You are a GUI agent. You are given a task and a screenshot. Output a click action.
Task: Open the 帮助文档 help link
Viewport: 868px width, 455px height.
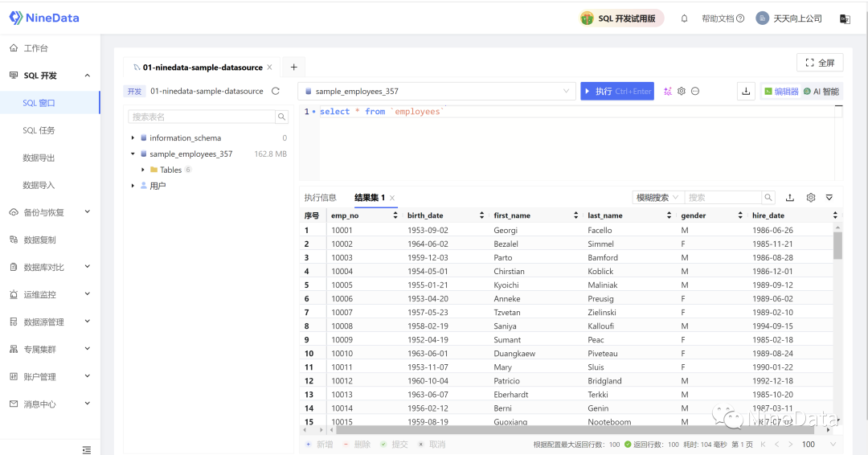coord(723,18)
